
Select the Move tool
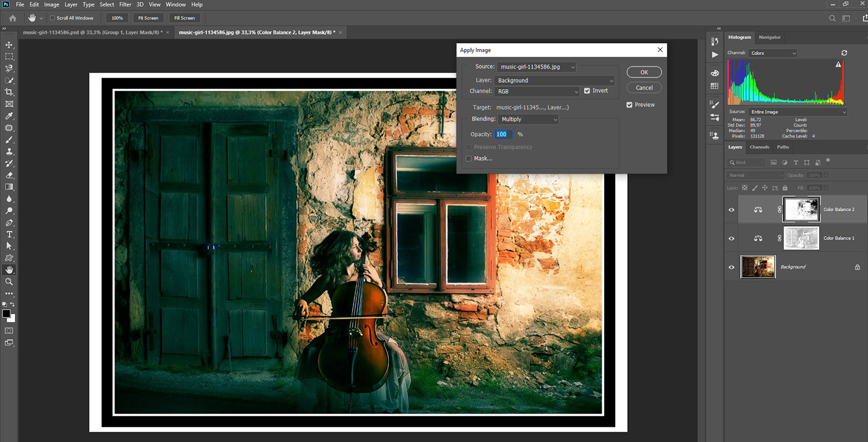9,45
